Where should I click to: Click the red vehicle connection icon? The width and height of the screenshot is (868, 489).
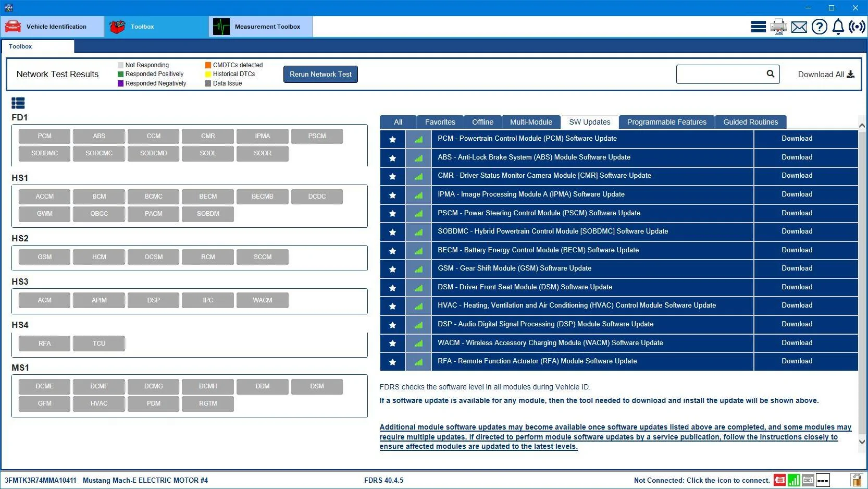pos(779,480)
